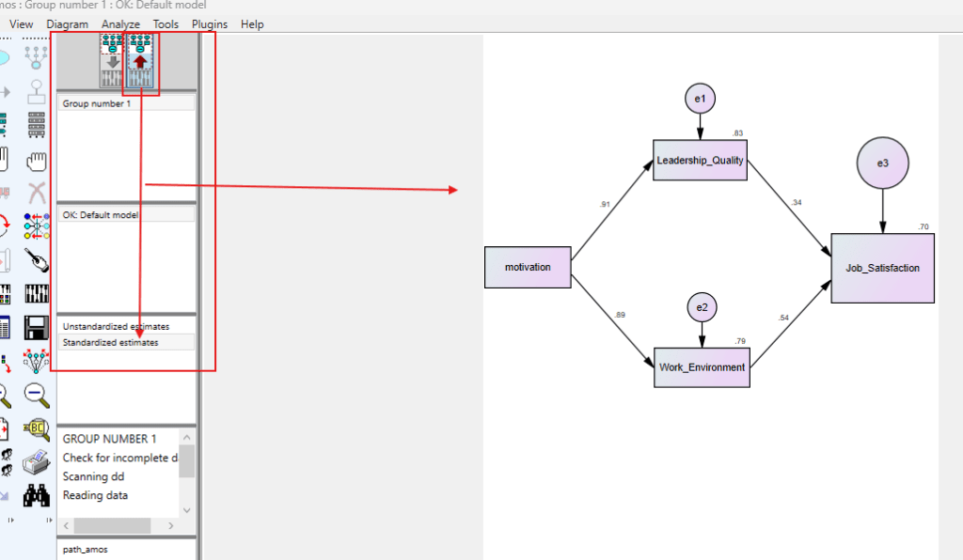
Task: Select Group number 1 in the groups panel
Action: [97, 102]
